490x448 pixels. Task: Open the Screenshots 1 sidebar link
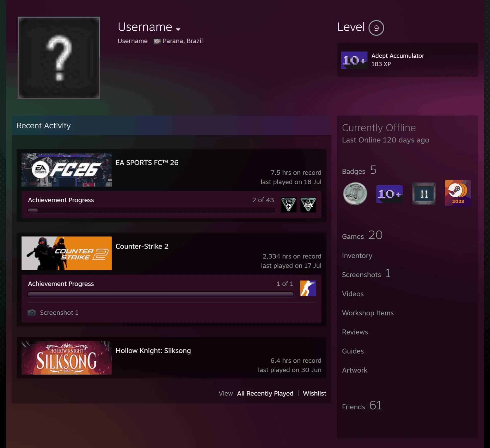click(366, 274)
